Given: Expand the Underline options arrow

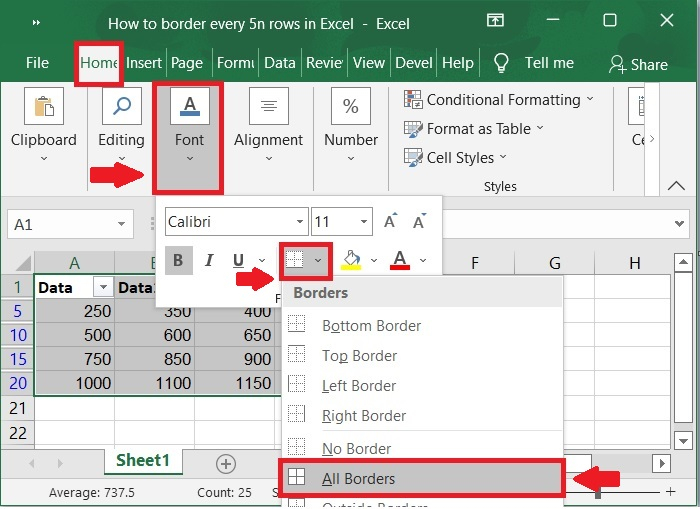Looking at the screenshot, I should pyautogui.click(x=262, y=260).
